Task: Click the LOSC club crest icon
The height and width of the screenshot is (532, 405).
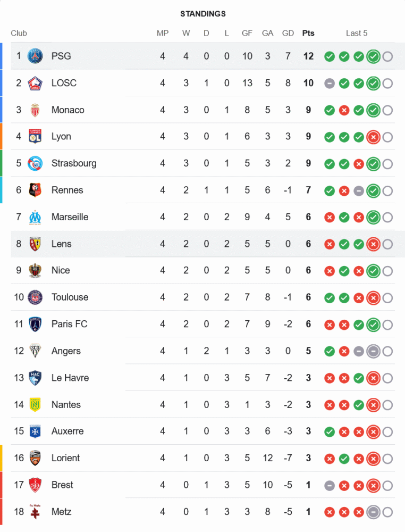Action: tap(35, 83)
